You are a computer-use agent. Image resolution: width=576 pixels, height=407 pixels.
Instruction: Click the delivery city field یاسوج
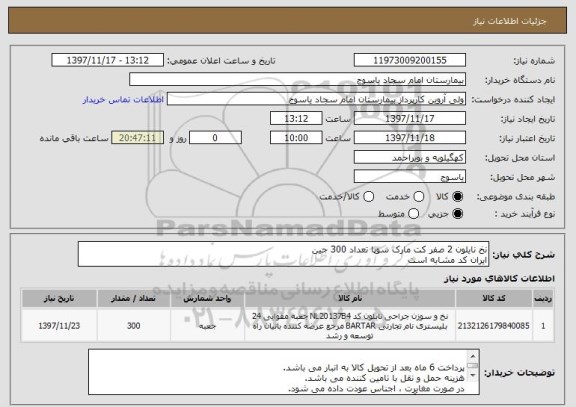pyautogui.click(x=410, y=177)
